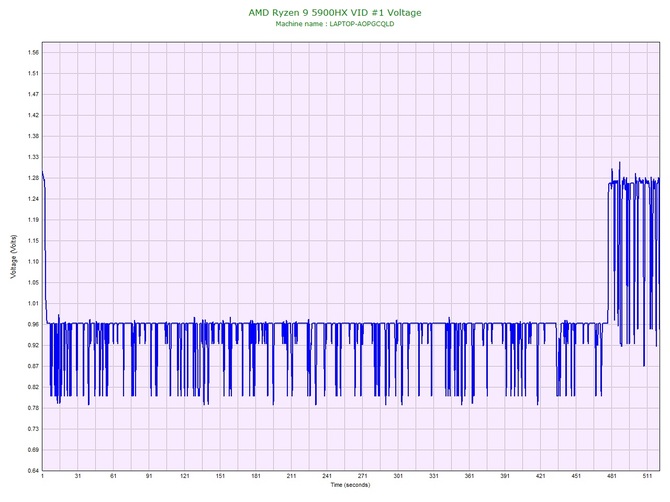This screenshot has width=670, height=502.
Task: Click the 391 seconds tick label
Action: coord(505,476)
